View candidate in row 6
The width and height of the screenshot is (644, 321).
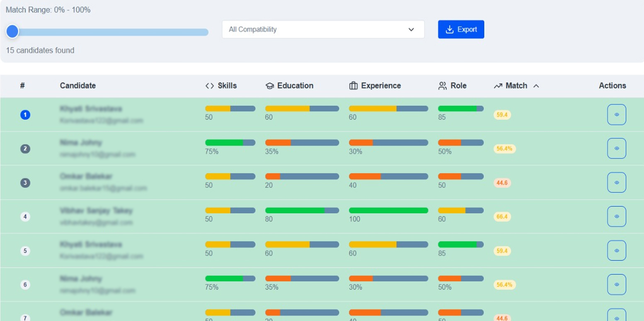pos(616,285)
